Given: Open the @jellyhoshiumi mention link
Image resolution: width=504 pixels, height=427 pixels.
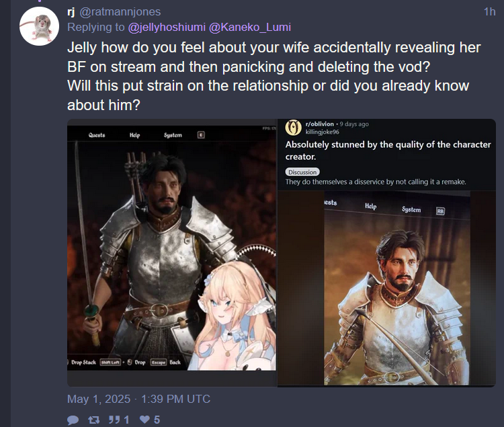Looking at the screenshot, I should tap(167, 28).
